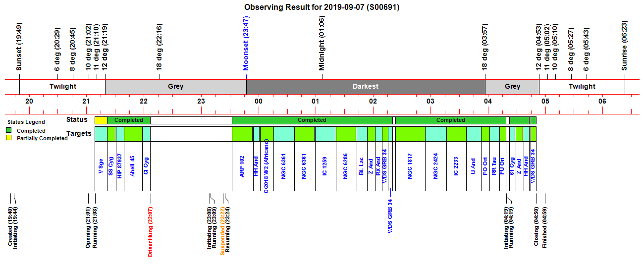Viewport: 644px width, 269px height.
Task: Click the Midnight (01:06) marker
Action: coord(322,43)
